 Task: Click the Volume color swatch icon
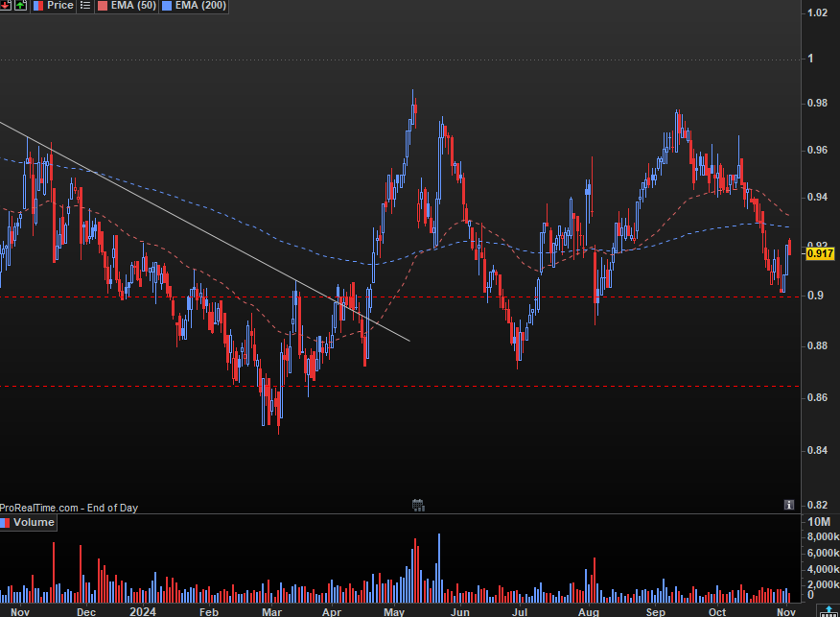pos(5,523)
